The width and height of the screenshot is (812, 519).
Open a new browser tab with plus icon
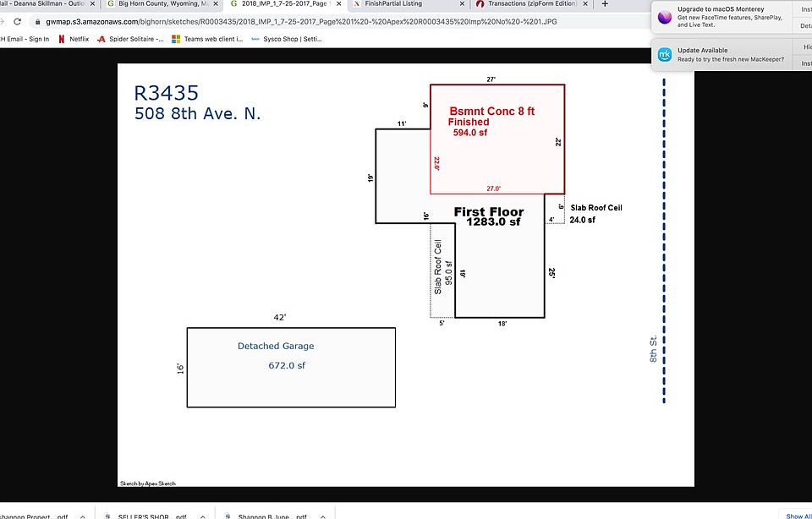(605, 4)
